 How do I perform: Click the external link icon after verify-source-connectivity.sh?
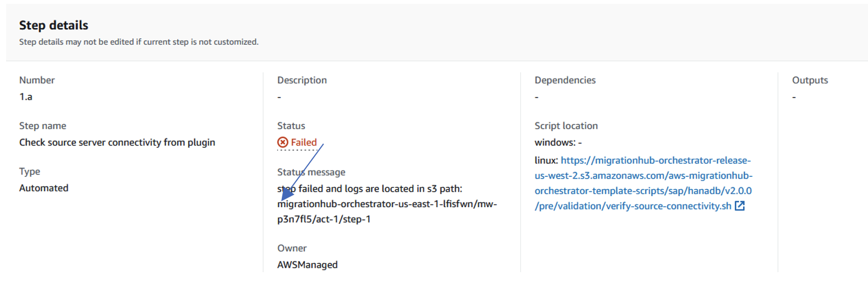pyautogui.click(x=740, y=206)
